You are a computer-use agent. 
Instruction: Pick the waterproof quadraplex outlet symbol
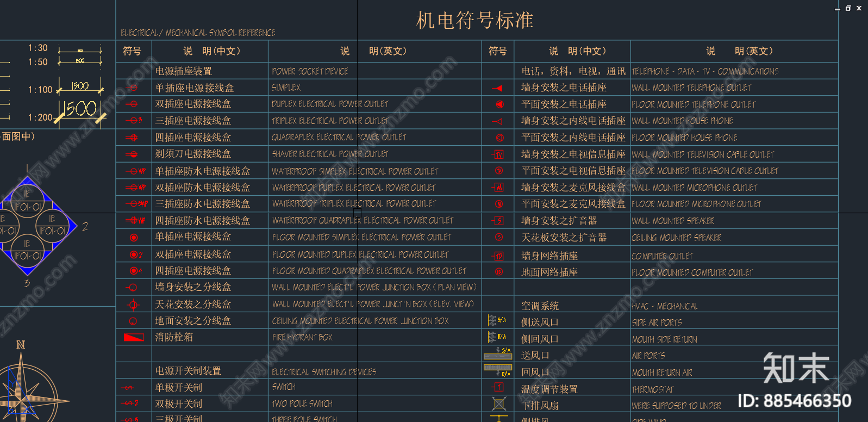135,220
